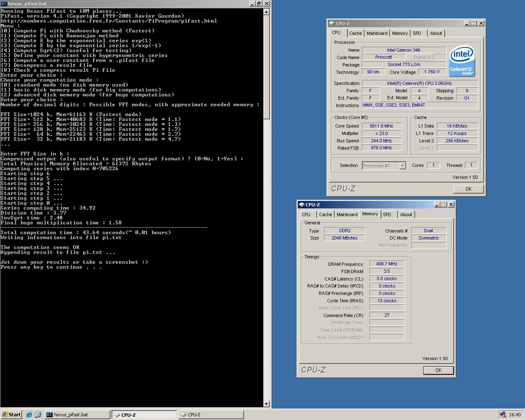Open the Internet Explorer quick launch icon
Screen dimensions: 525x420
pyautogui.click(x=29, y=415)
